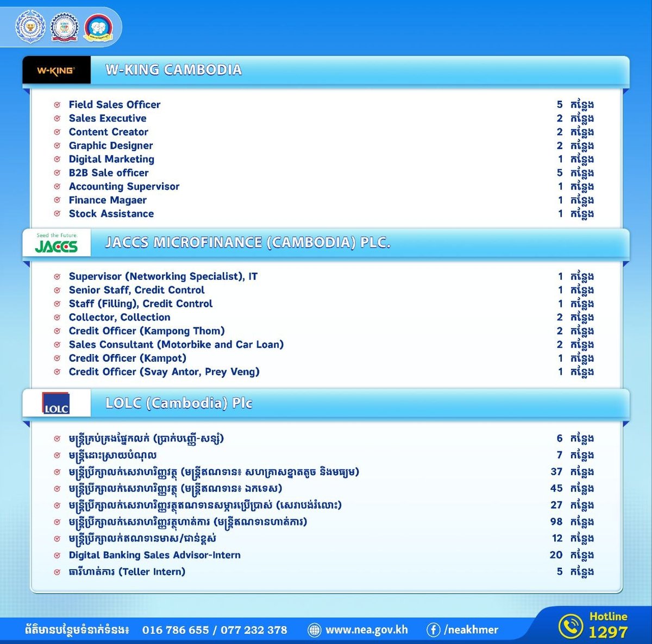Screen dimensions: 652x644
Task: Click the bullet icon beside Collector, Collection
Action: point(57,318)
